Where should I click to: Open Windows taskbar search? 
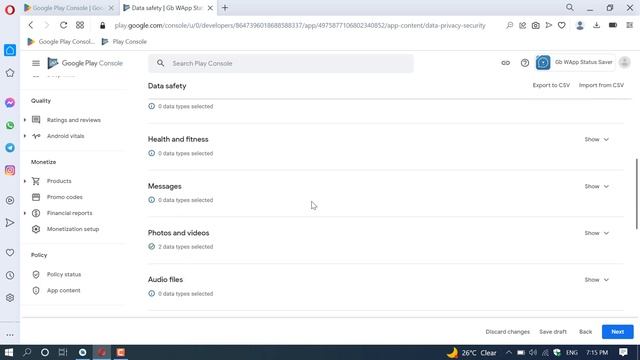coord(27,352)
